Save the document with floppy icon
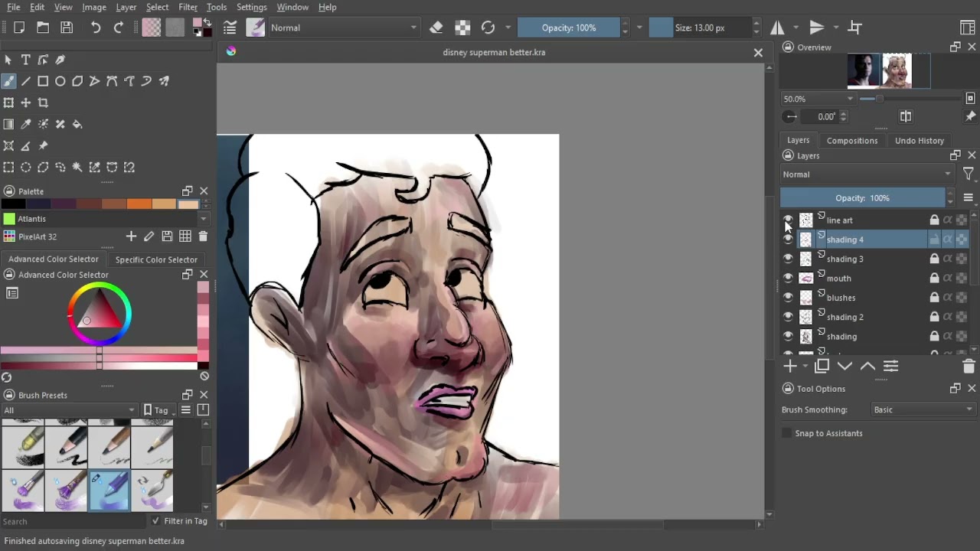This screenshot has height=551, width=980. click(67, 28)
